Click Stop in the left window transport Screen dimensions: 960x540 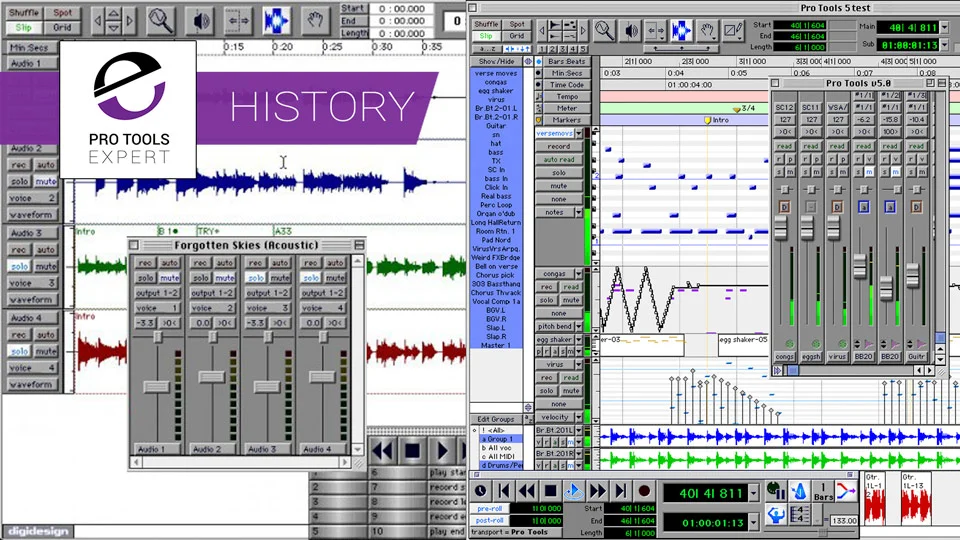click(412, 452)
